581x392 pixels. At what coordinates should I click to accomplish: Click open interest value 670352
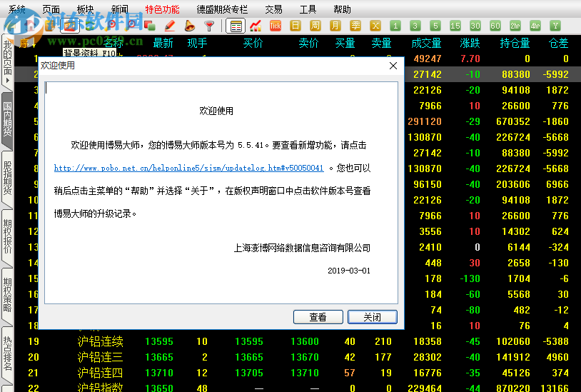(x=513, y=121)
